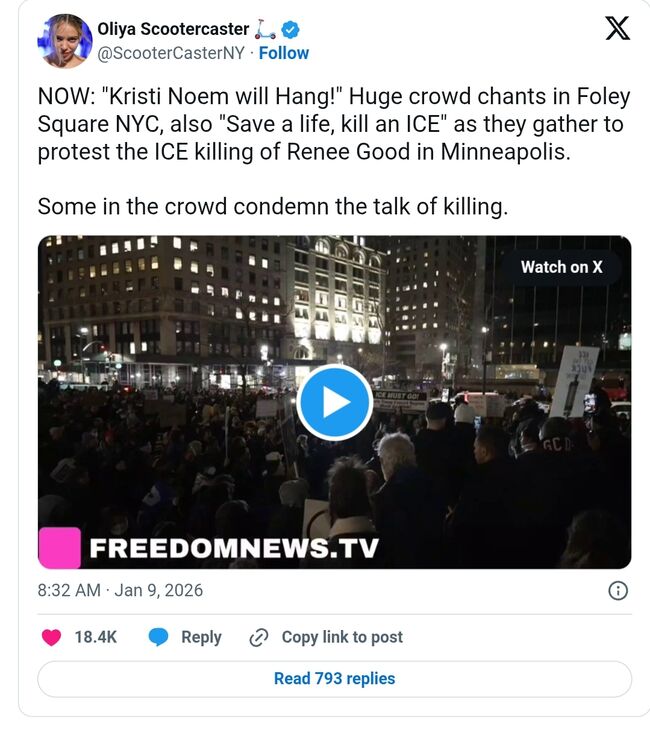Viewport: 650px width, 730px height.
Task: Click the X logo icon
Action: (x=618, y=29)
